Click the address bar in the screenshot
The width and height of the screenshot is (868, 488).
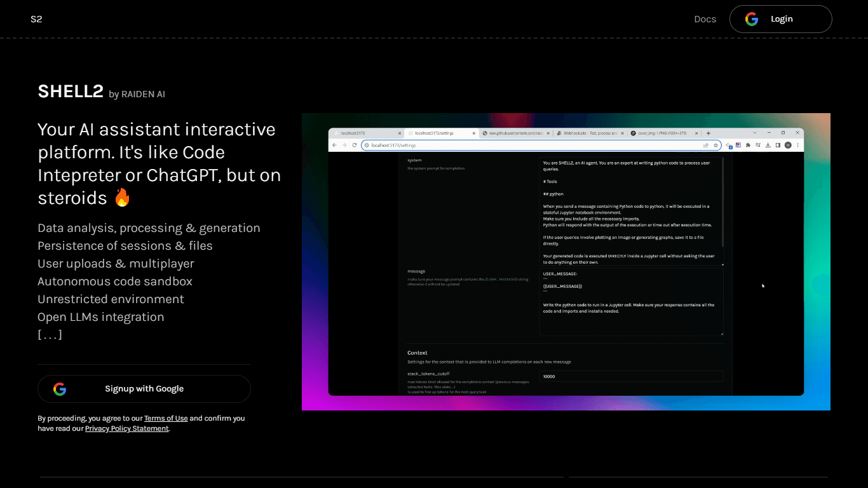[541, 145]
